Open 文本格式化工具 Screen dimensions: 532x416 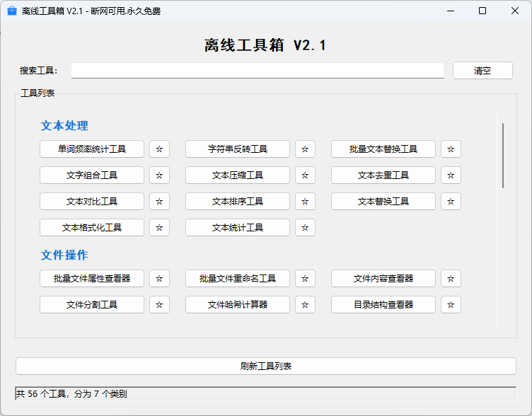[x=92, y=227]
